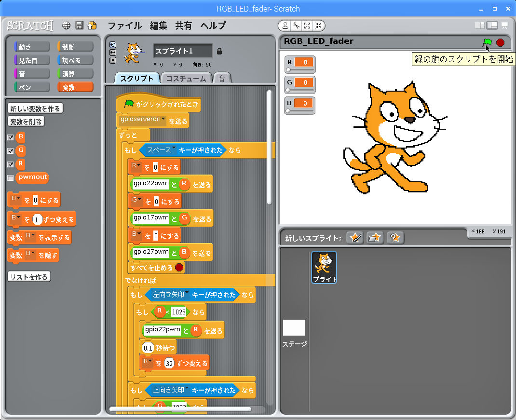516x420 pixels.
Task: Click the G variable slider on stage
Action: (300, 90)
